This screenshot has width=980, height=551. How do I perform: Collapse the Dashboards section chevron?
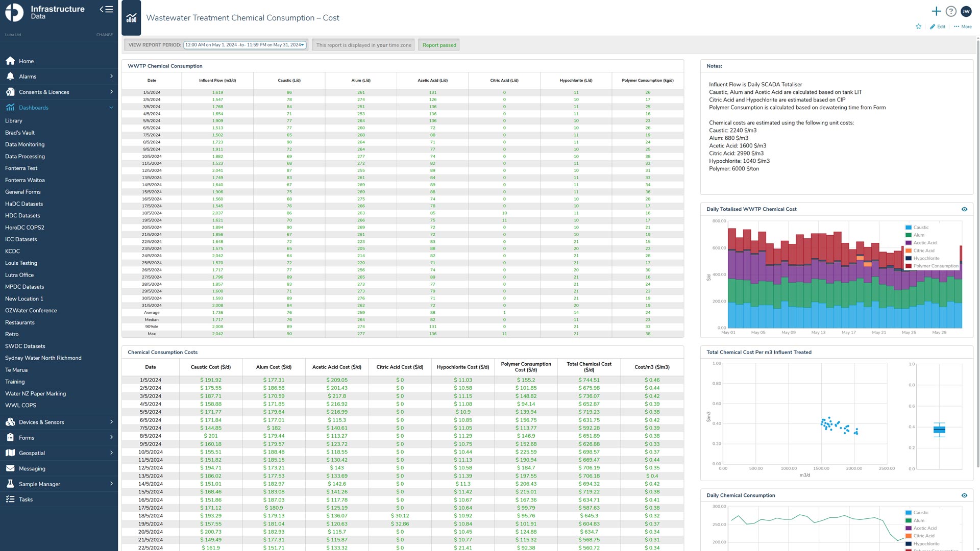[111, 108]
